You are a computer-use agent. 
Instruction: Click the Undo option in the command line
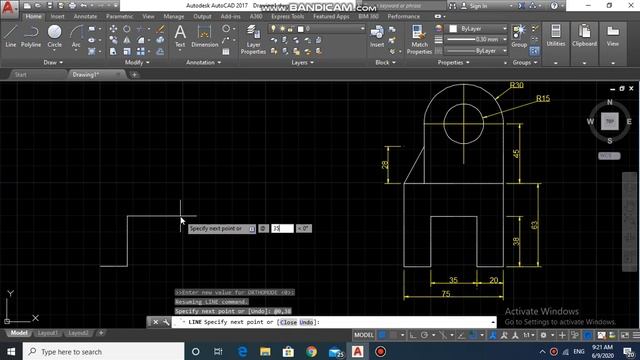click(306, 322)
